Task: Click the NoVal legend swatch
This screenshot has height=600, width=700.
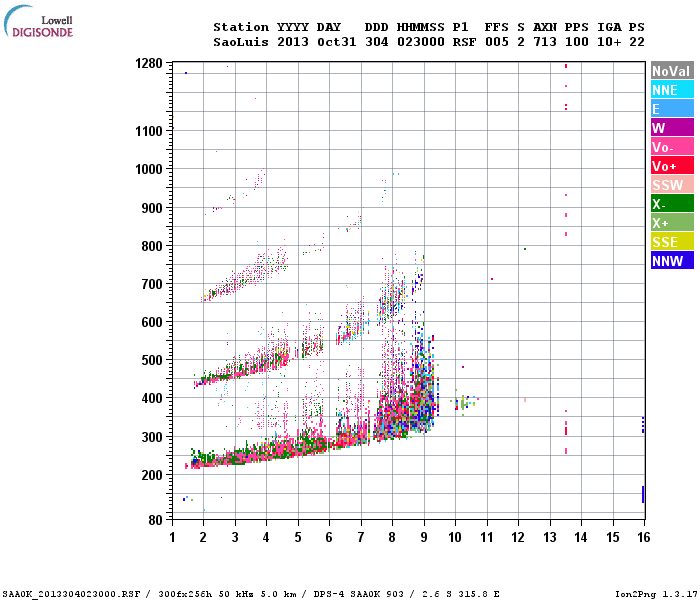Action: point(672,71)
